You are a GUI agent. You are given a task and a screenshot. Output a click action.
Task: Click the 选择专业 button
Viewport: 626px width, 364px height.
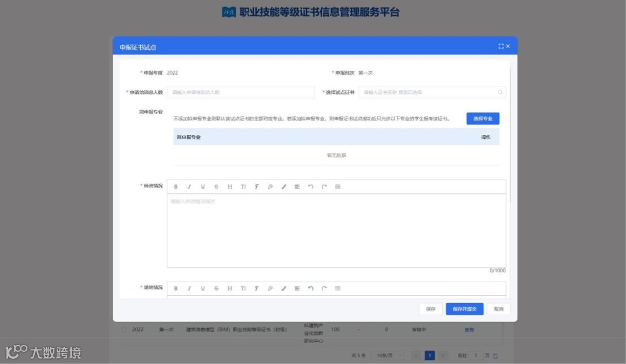pyautogui.click(x=483, y=119)
